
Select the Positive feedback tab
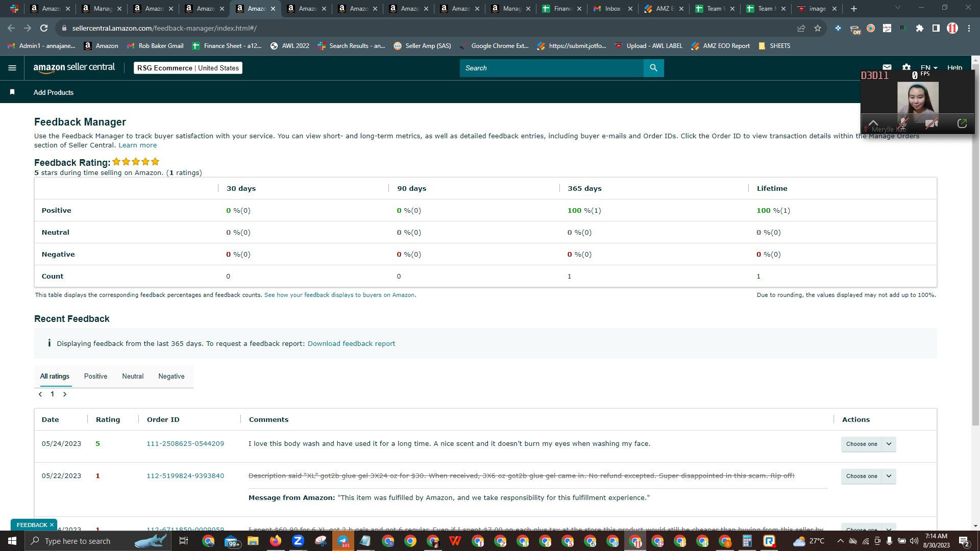pos(95,377)
